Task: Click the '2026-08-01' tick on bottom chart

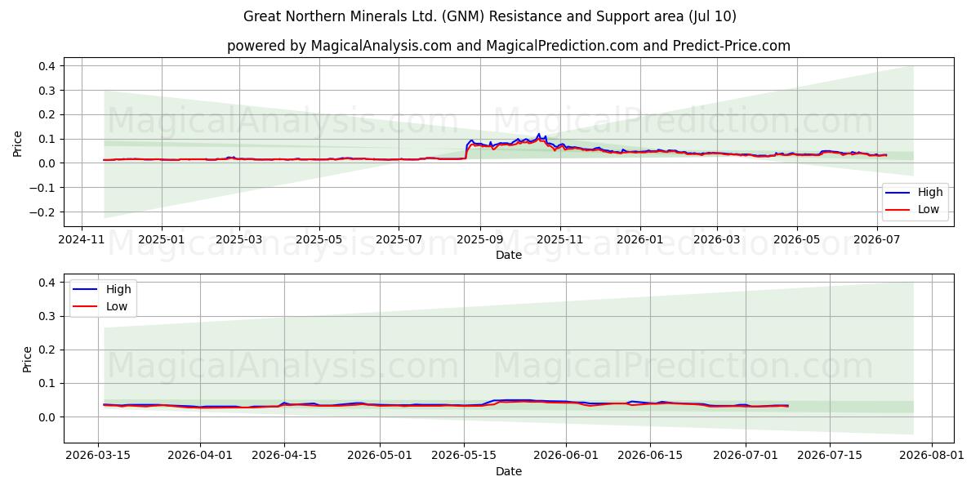Action: [x=932, y=457]
